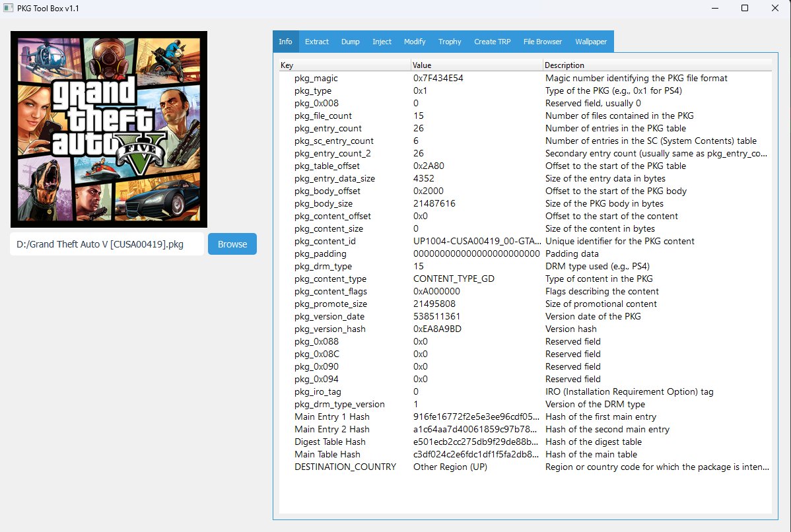Select the pkg_type key
The image size is (791, 532).
[313, 91]
